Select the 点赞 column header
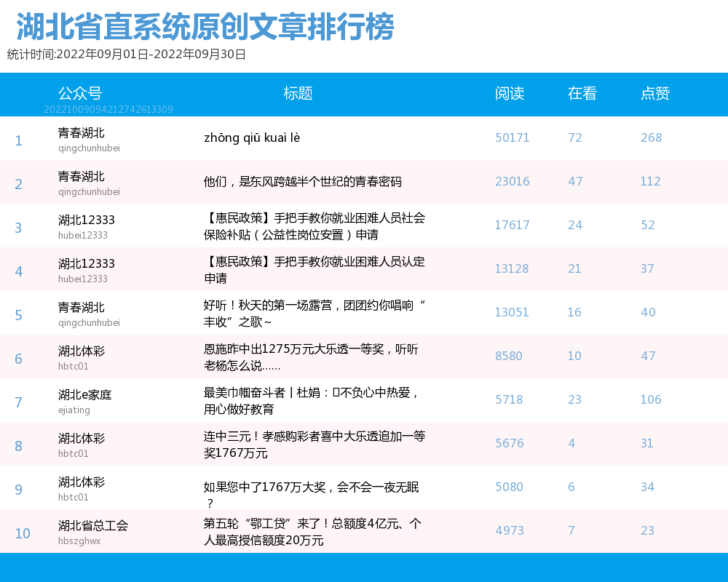The image size is (728, 582). point(655,93)
